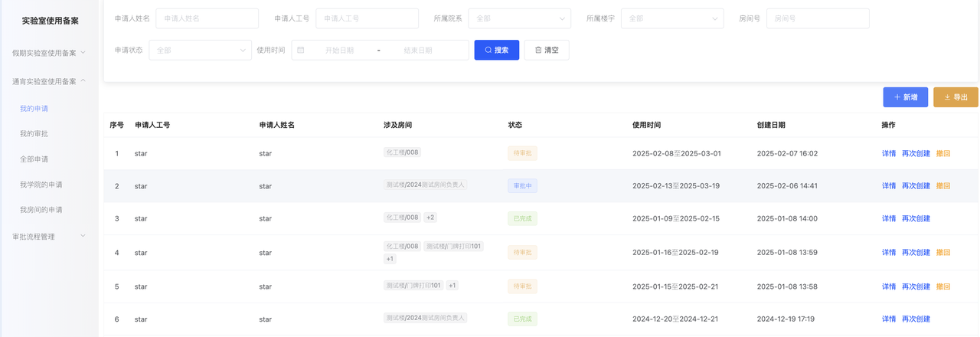Click 撤回 for row 2
Image resolution: width=980 pixels, height=337 pixels.
pyautogui.click(x=943, y=186)
